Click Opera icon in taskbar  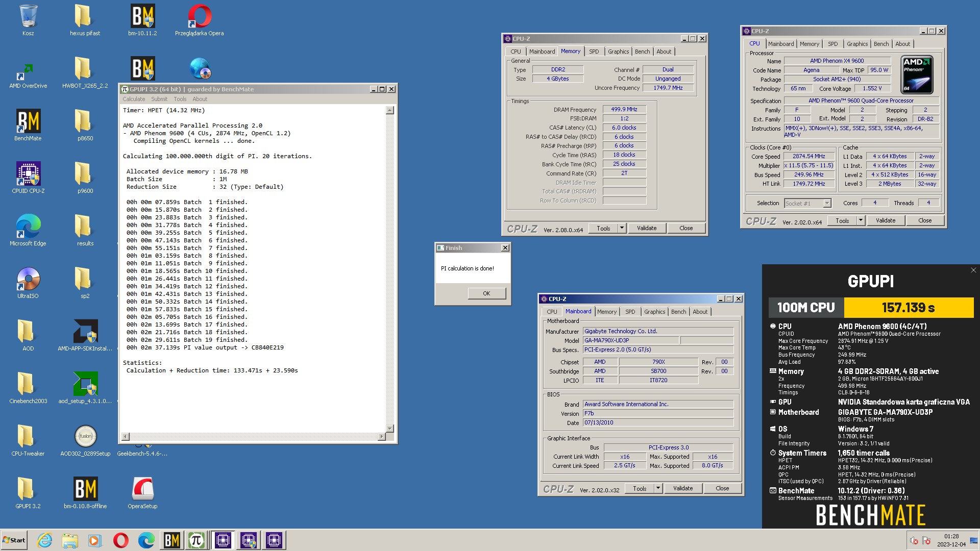pyautogui.click(x=121, y=540)
